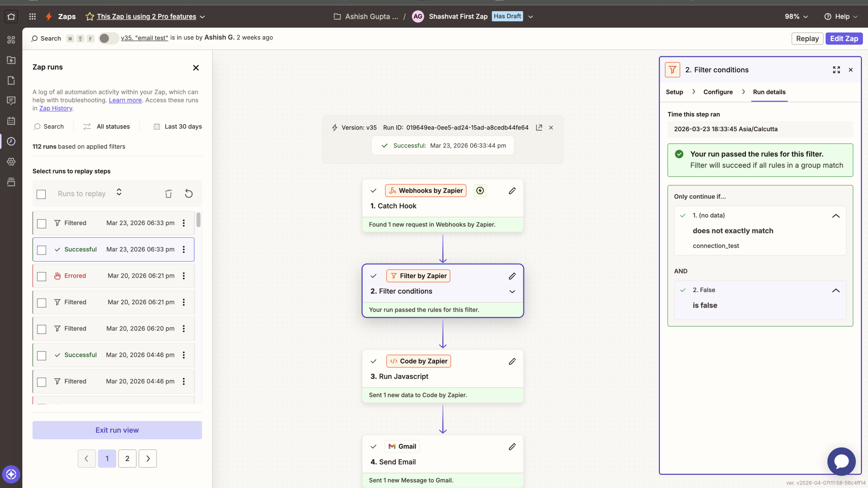This screenshot has height=488, width=868.
Task: Click the trash icon in runs to replay
Action: coord(168,194)
